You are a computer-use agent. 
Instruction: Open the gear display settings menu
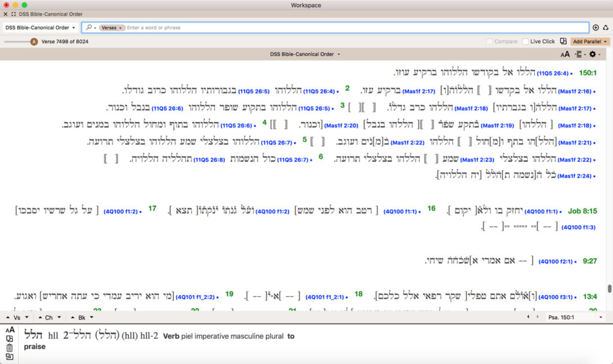[x=594, y=54]
